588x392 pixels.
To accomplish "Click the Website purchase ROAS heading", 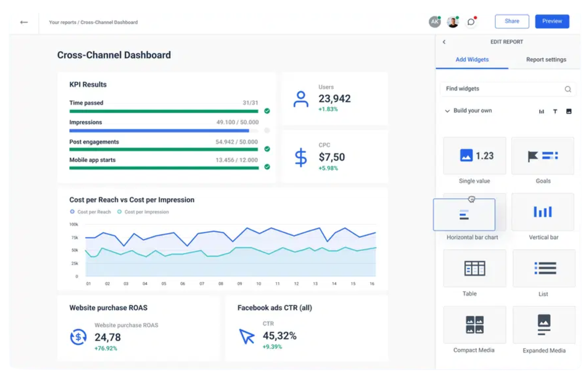I will [x=108, y=308].
